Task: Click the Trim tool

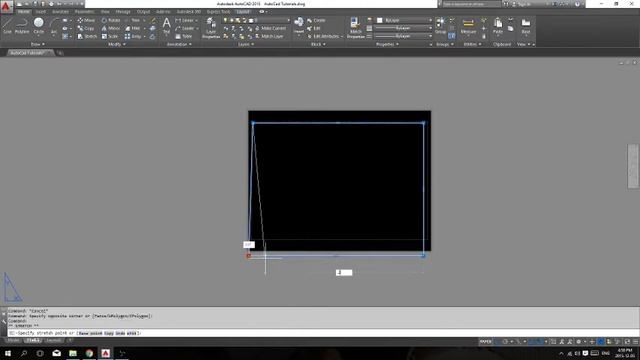Action: 133,20
